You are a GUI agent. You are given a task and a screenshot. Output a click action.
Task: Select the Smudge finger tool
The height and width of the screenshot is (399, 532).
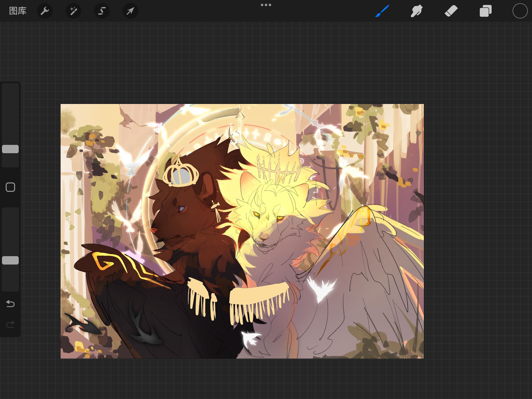click(x=416, y=11)
